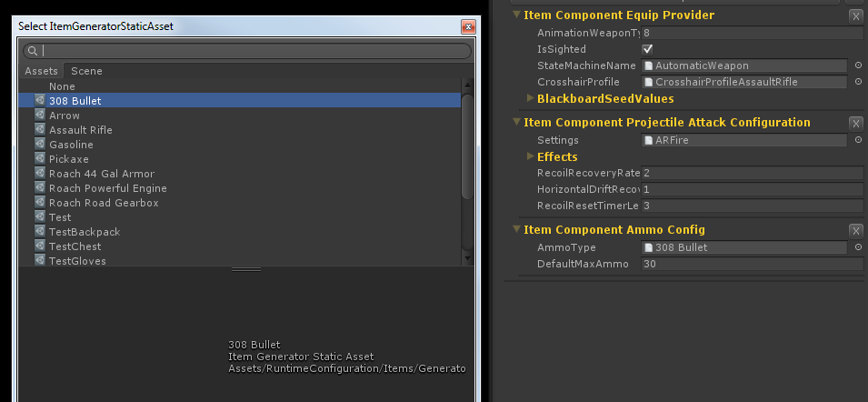Open object picker for AmmoType field
868x402 pixels.
pos(858,247)
